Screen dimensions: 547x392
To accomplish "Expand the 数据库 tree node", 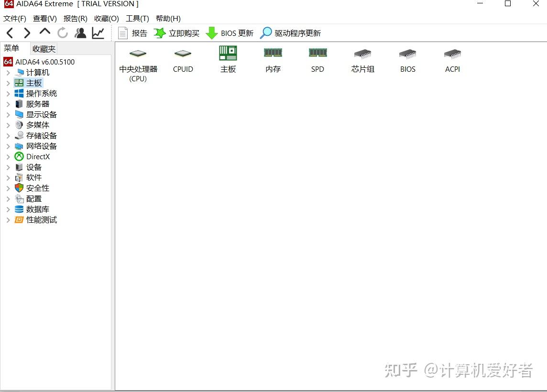I will 8,209.
